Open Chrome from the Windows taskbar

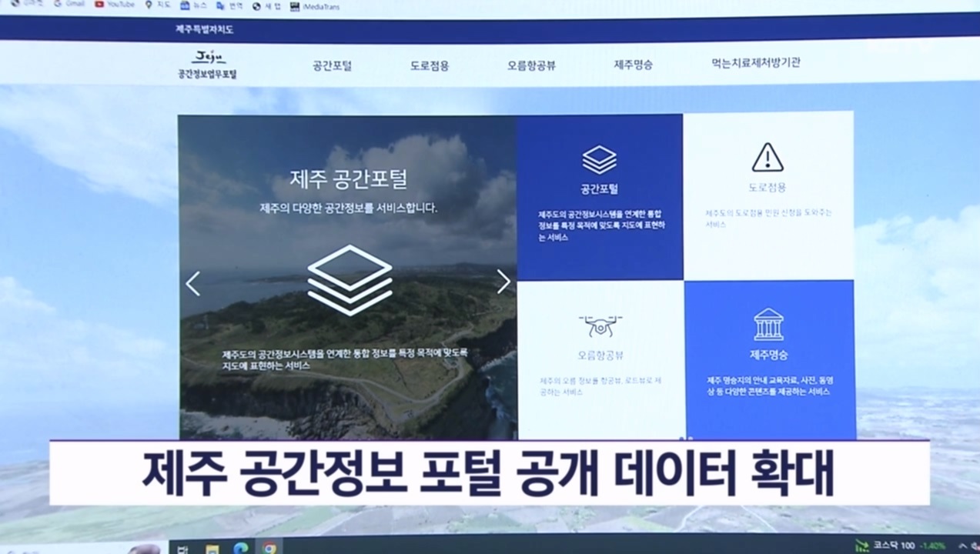(x=269, y=548)
